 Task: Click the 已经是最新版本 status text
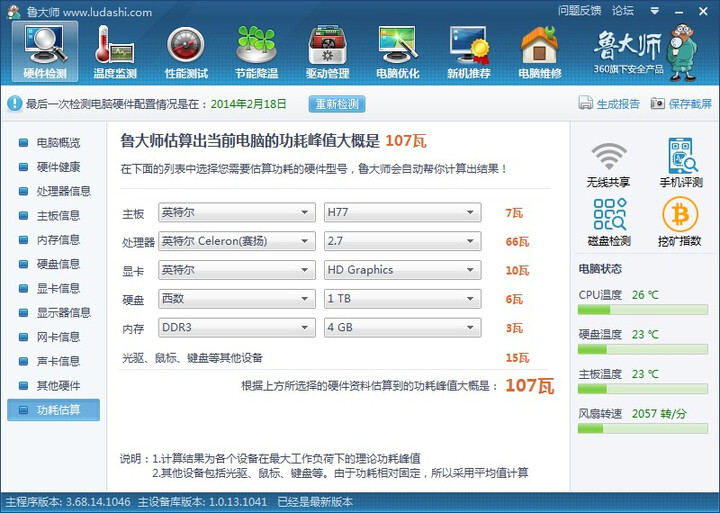315,502
